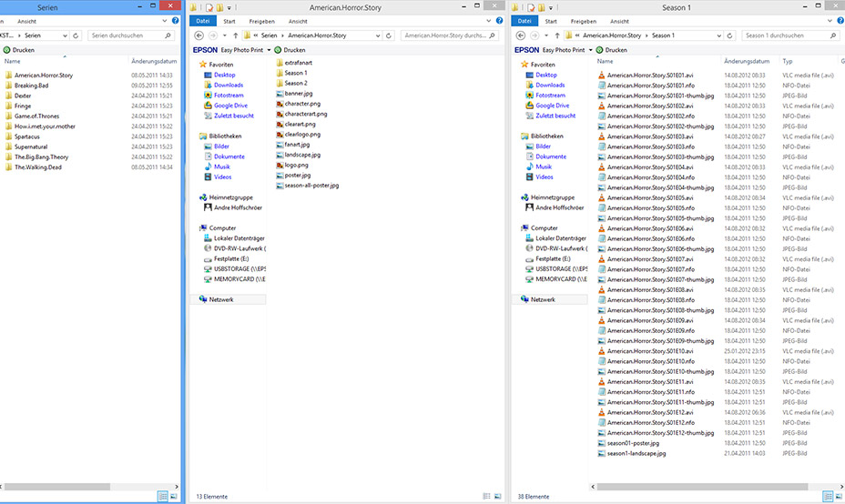Select Festplatte (E:) in Season 1 sidebar
This screenshot has height=504, width=845.
pyautogui.click(x=548, y=259)
